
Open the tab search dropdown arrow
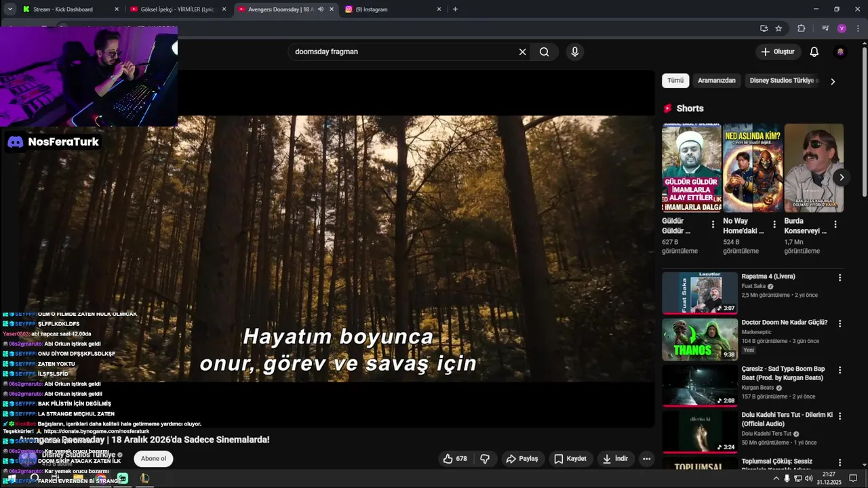click(9, 9)
